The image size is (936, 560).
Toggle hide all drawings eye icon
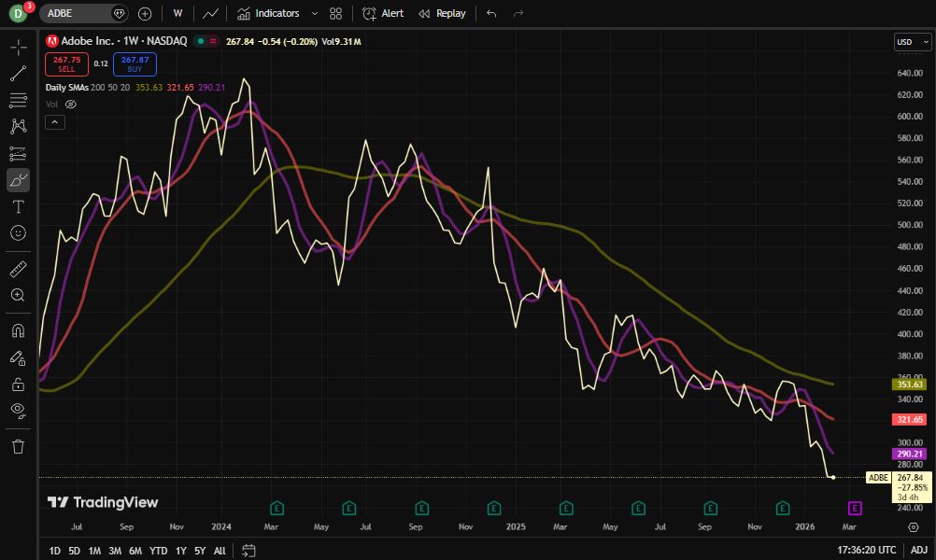click(x=18, y=411)
